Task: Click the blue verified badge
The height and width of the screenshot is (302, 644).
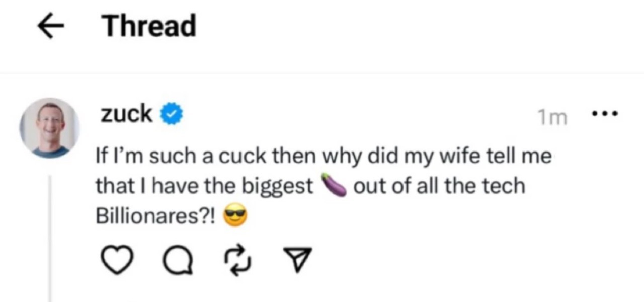Action: coord(172,115)
